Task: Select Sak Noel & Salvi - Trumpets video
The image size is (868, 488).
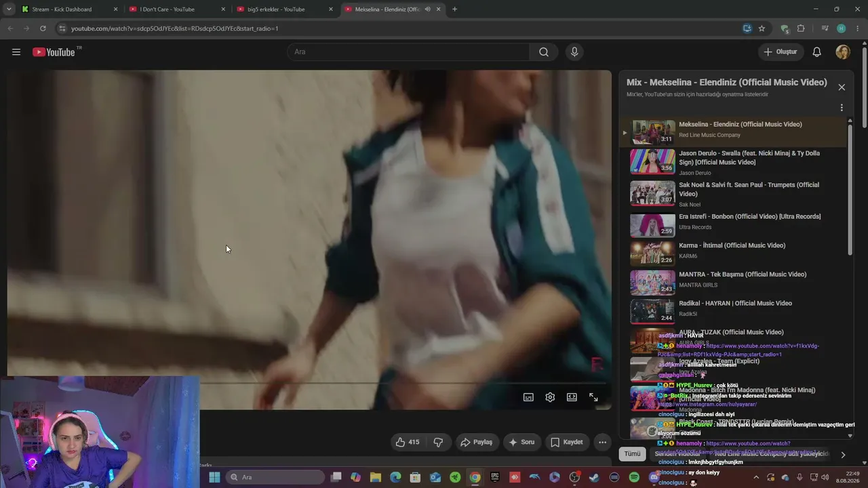Action: pos(733,193)
